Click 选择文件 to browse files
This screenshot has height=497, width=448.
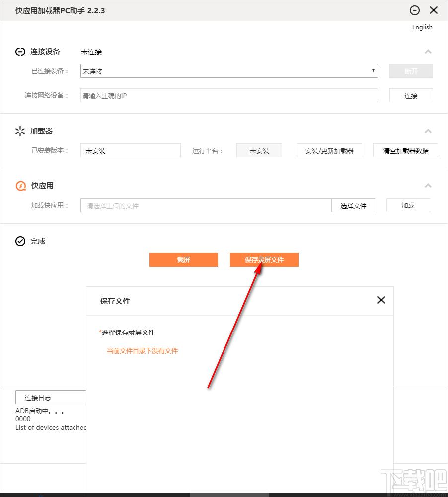pos(353,205)
